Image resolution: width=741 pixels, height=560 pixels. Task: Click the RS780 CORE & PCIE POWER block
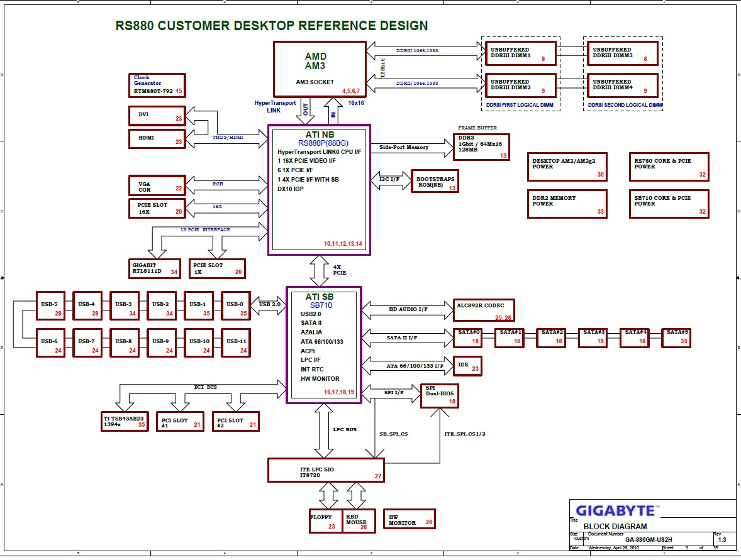point(669,167)
